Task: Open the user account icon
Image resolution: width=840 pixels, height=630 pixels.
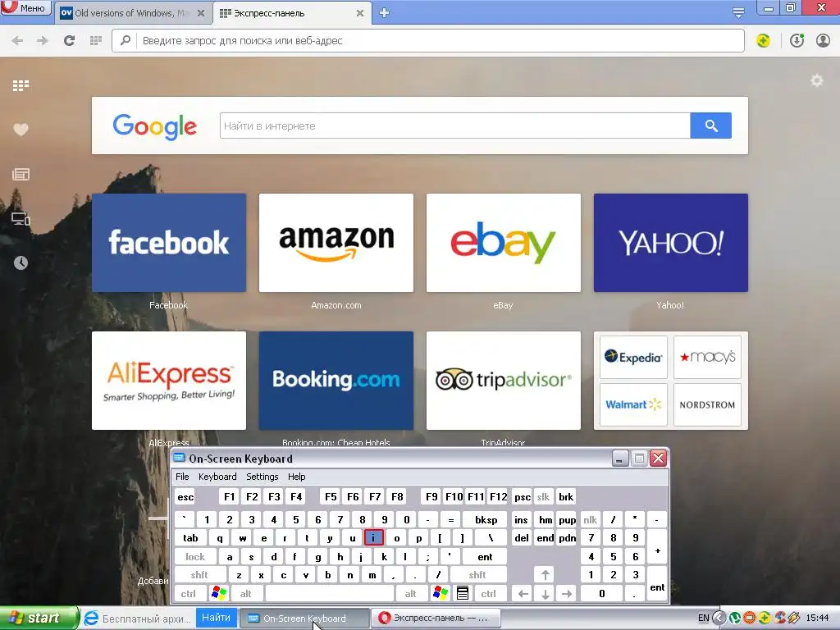Action: tap(823, 41)
